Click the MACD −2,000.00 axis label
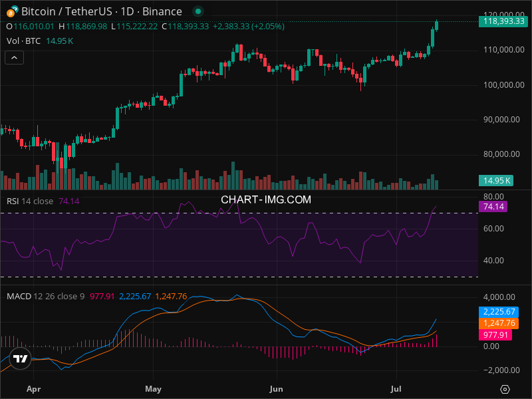 click(x=501, y=370)
